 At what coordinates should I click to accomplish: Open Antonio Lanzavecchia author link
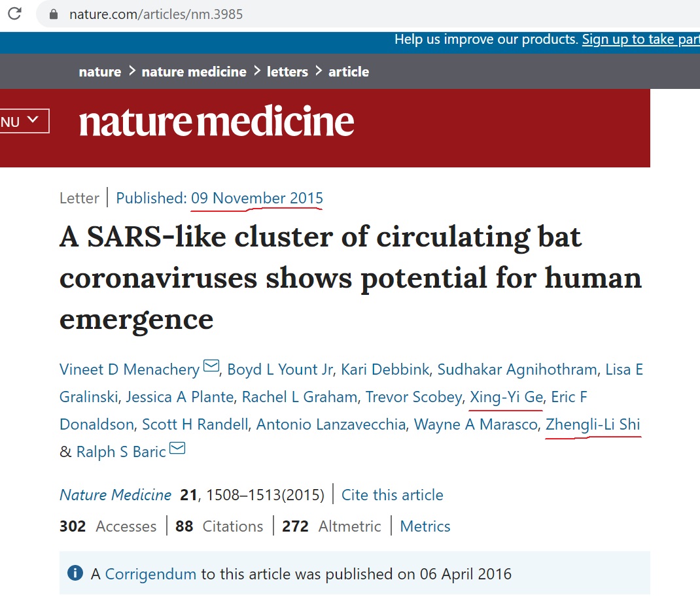[x=330, y=424]
